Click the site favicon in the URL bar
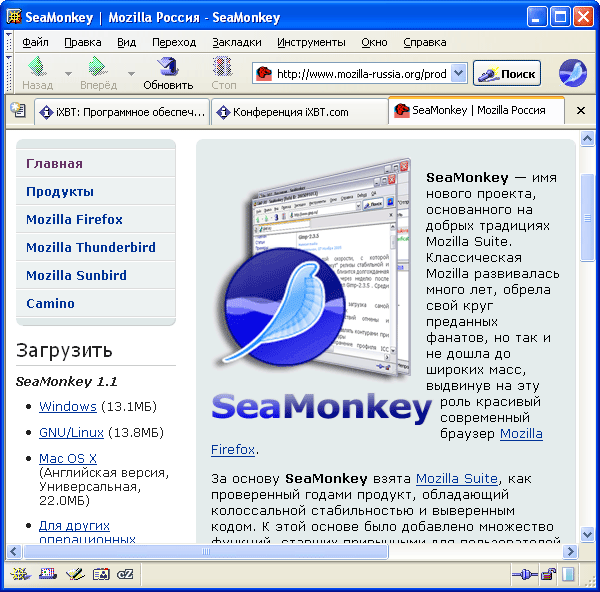600x592 pixels. pyautogui.click(x=264, y=73)
